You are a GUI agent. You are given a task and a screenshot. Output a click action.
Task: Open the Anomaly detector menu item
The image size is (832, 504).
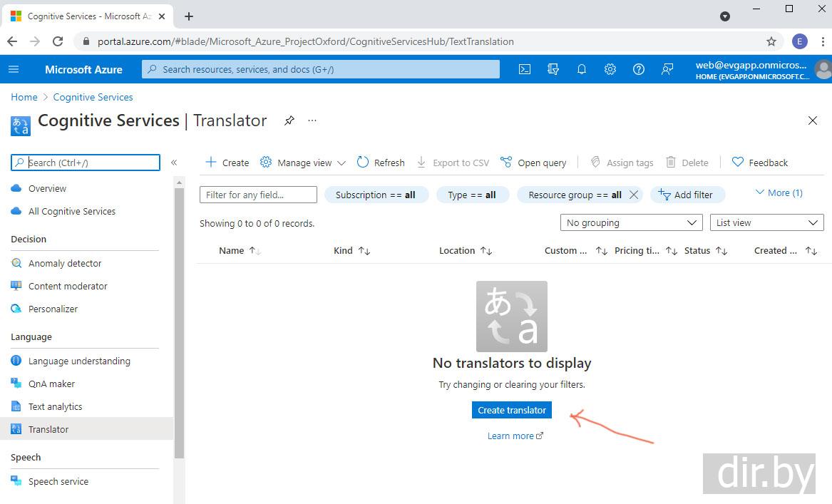[65, 263]
